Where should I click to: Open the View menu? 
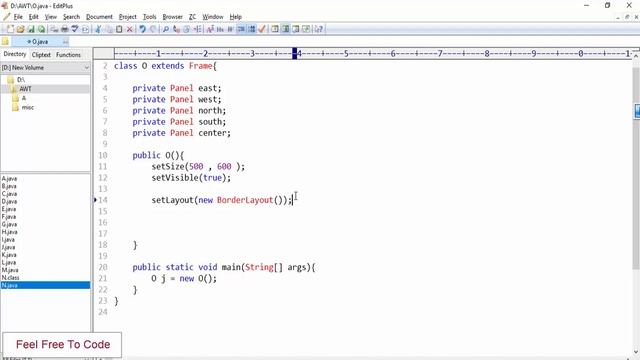51,17
